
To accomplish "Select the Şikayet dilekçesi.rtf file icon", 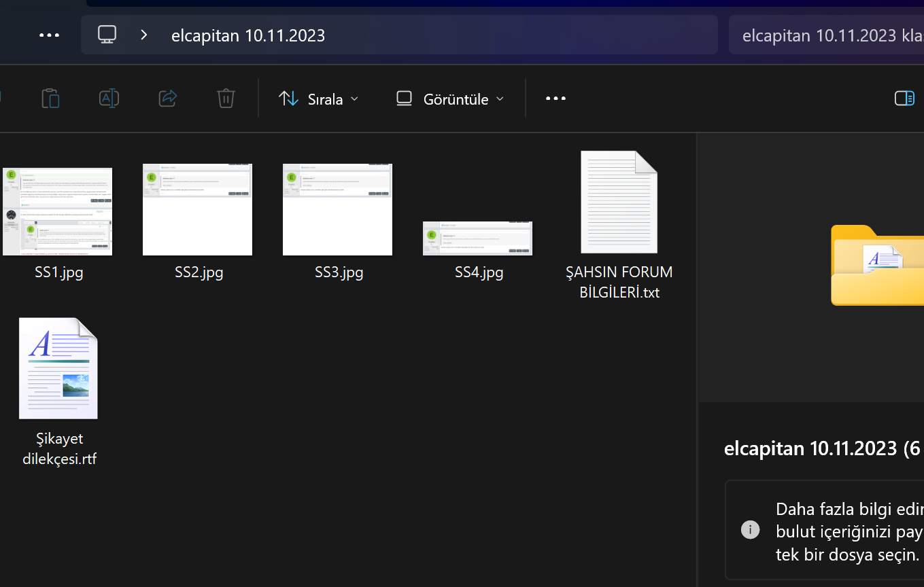I will 58,368.
